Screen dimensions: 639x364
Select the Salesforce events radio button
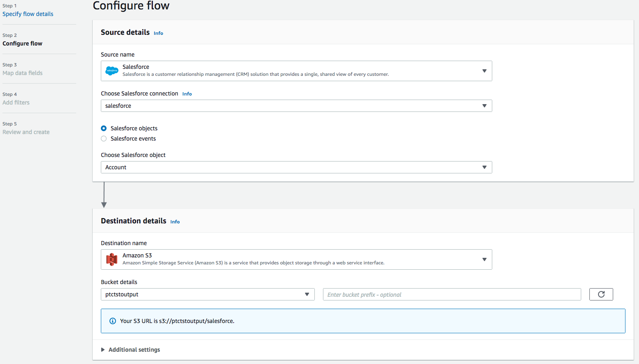(x=104, y=139)
